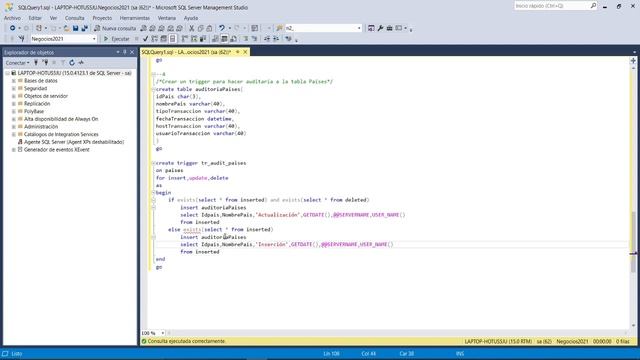The width and height of the screenshot is (640, 360).
Task: Collapse the create trigger code block
Action: click(153, 163)
